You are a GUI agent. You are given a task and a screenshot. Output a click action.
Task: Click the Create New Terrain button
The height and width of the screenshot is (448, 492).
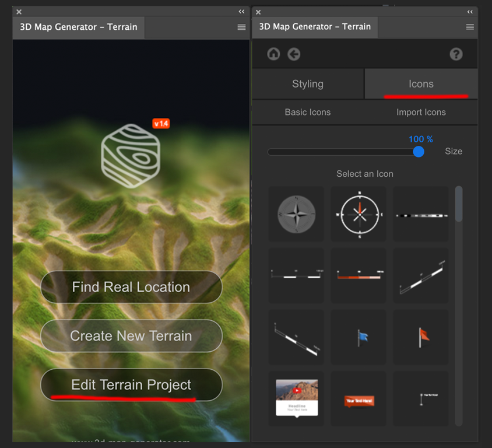click(131, 335)
